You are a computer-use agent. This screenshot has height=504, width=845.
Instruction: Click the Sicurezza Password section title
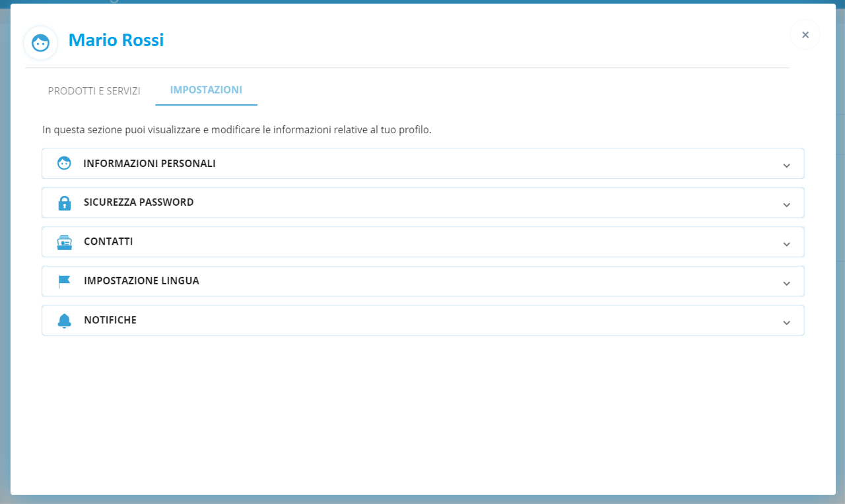(139, 203)
